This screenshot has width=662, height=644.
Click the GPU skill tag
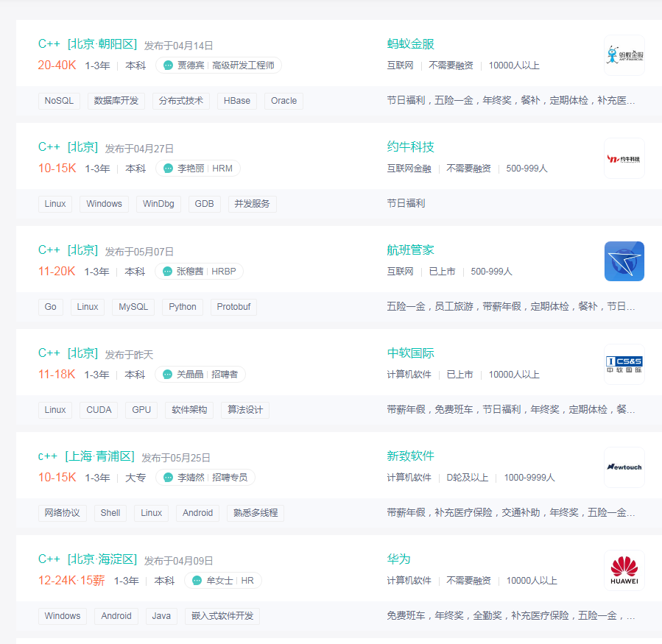141,410
